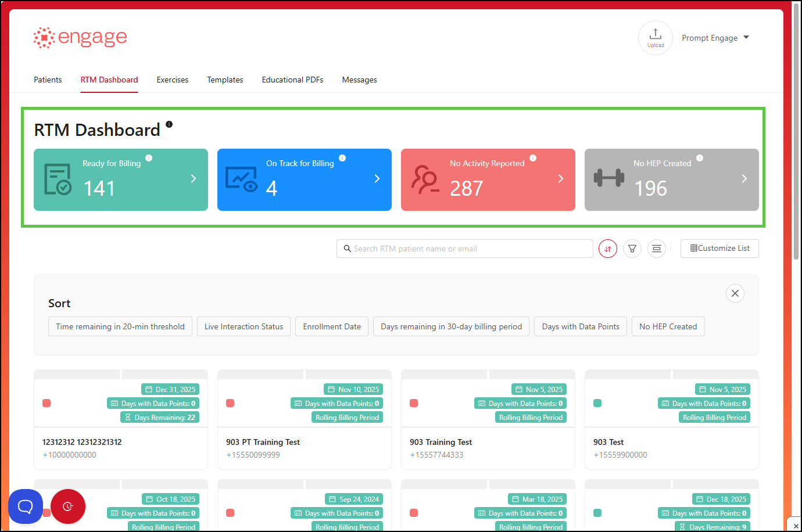Click green status dot on 903 Test card
Screen dimensions: 802x532
click(597, 403)
